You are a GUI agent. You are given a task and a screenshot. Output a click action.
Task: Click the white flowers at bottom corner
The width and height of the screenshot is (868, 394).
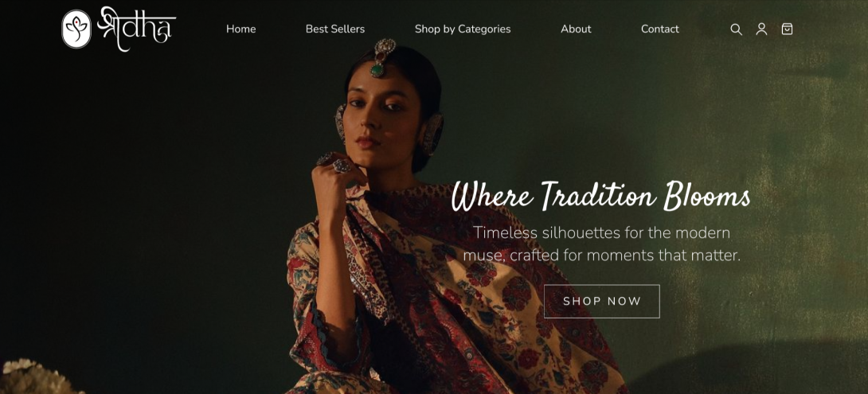pos(33,376)
